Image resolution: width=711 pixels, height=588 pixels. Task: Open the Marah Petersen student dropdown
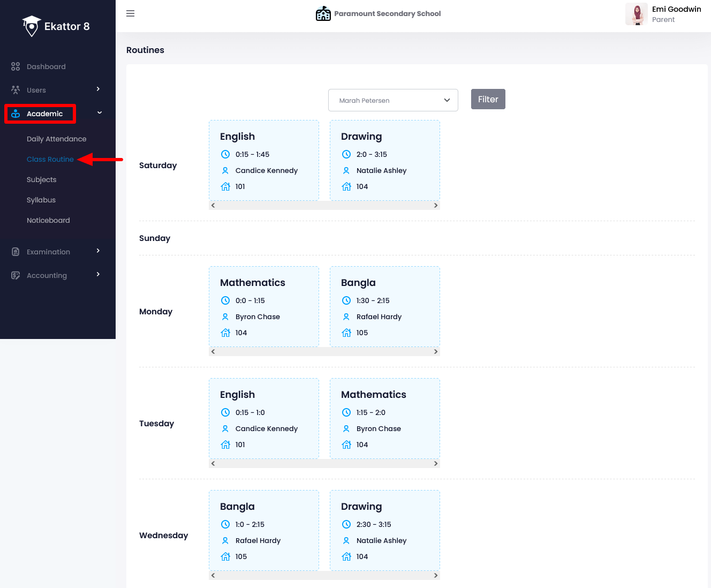click(x=393, y=100)
